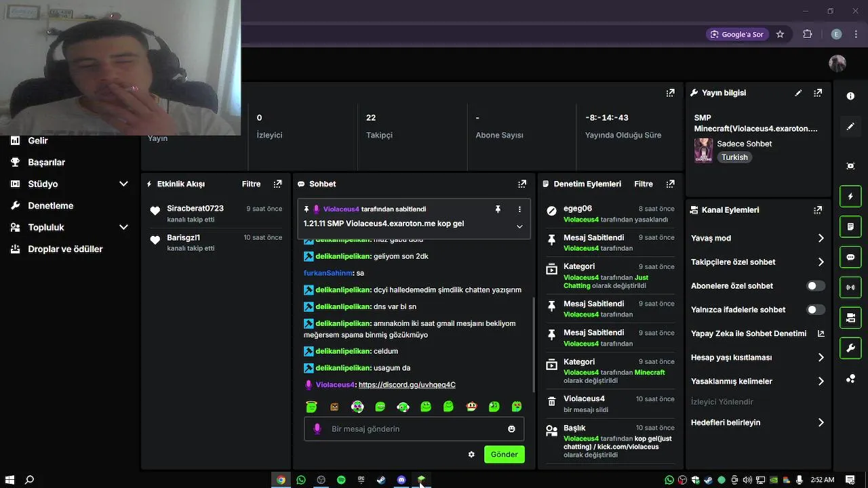The height and width of the screenshot is (488, 868).
Task: Click the info icon in right sidebar
Action: 850,96
